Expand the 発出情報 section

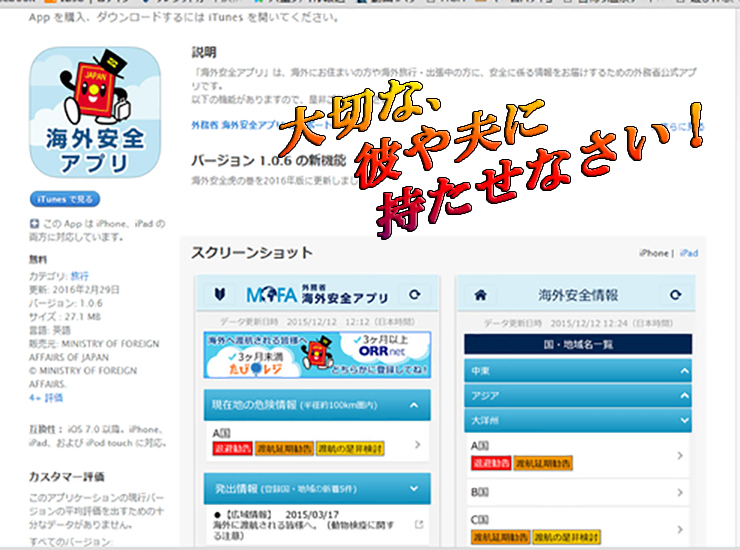pyautogui.click(x=317, y=489)
